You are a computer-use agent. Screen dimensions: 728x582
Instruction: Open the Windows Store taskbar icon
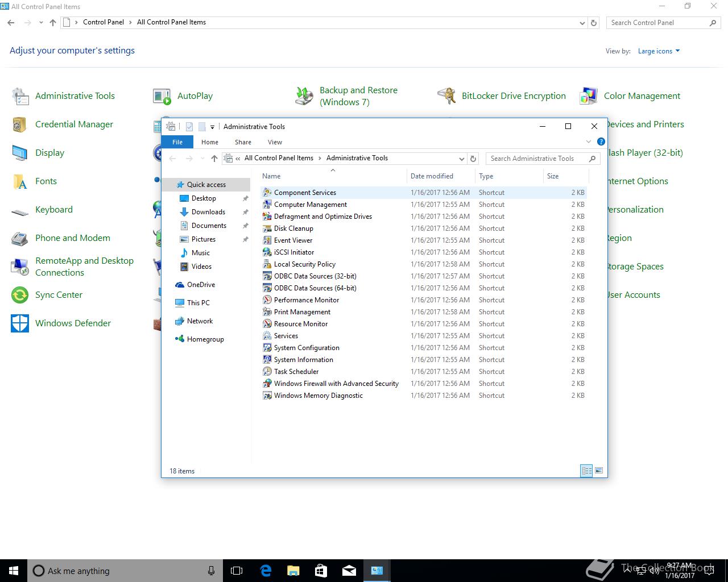(x=321, y=571)
